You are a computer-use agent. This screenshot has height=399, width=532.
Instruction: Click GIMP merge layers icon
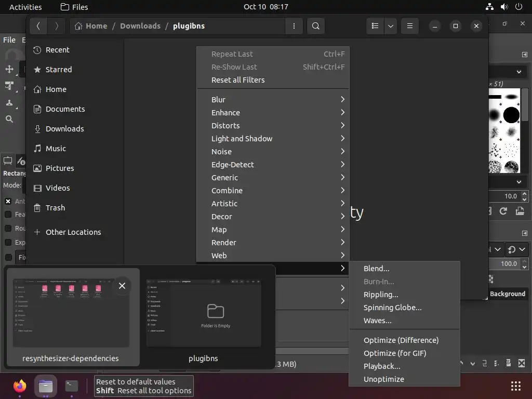click(496, 363)
